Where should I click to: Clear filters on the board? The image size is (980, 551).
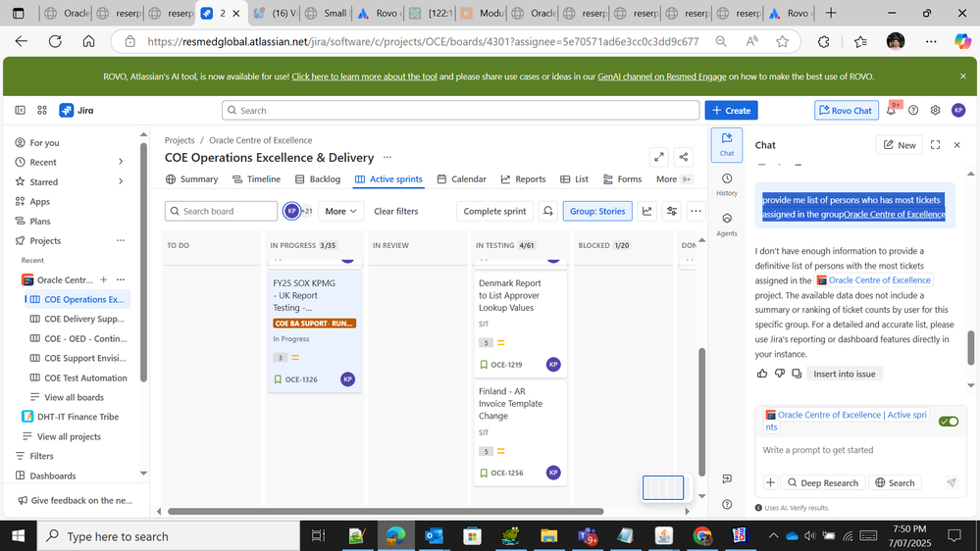[x=395, y=211]
